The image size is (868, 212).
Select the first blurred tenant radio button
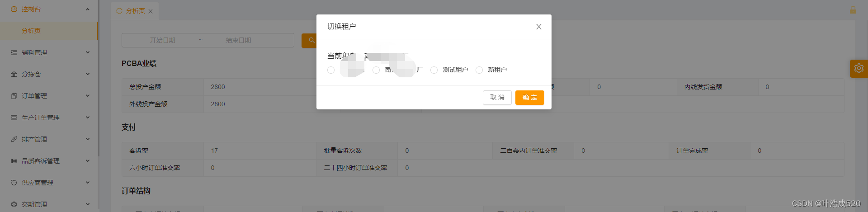[331, 70]
